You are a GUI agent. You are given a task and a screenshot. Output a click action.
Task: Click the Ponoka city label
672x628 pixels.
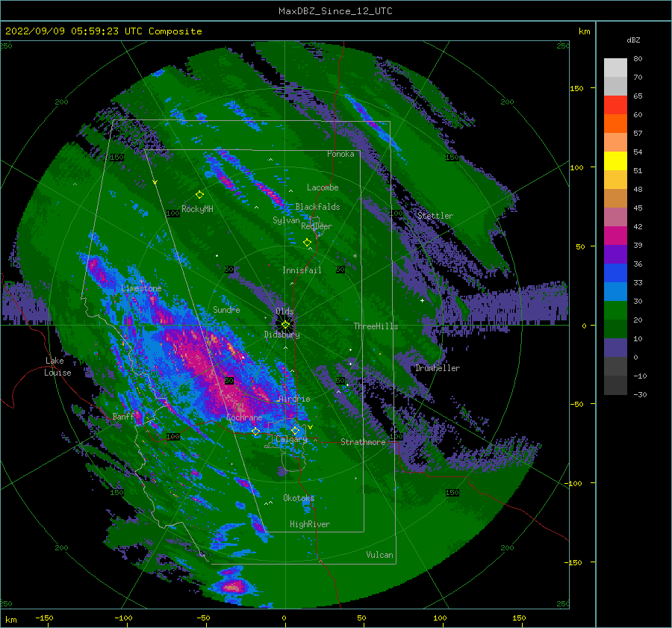click(x=340, y=154)
